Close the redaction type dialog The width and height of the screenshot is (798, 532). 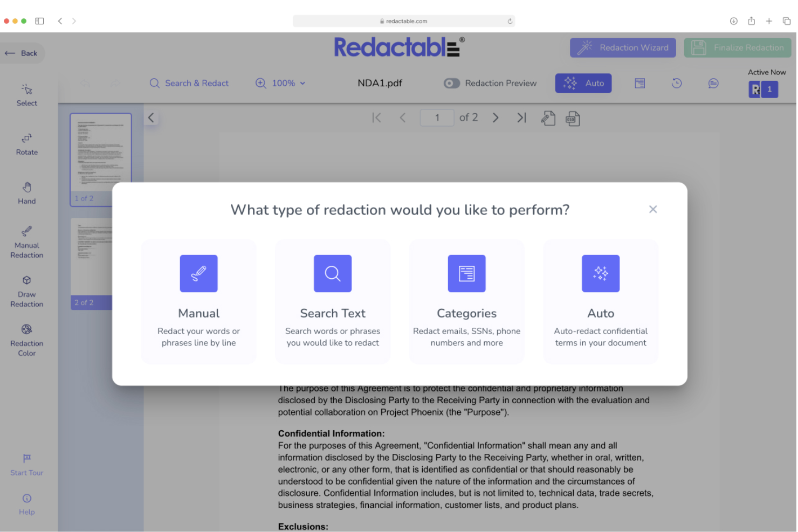tap(653, 209)
